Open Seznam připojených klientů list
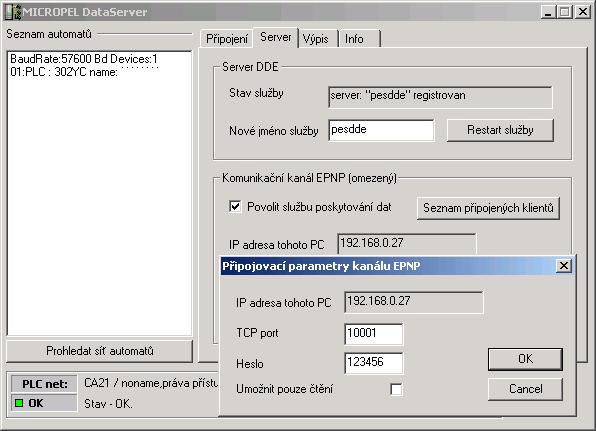This screenshot has width=596, height=431. click(x=488, y=208)
